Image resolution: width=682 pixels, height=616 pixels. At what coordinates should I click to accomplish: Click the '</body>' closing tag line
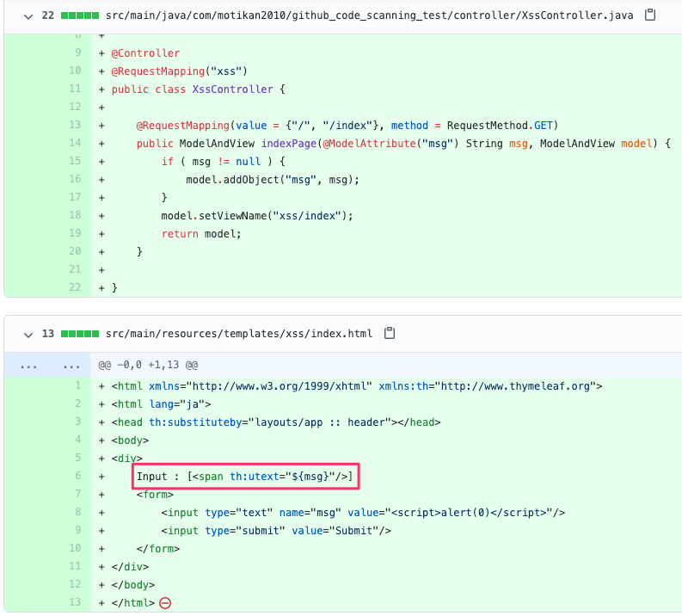tap(133, 585)
